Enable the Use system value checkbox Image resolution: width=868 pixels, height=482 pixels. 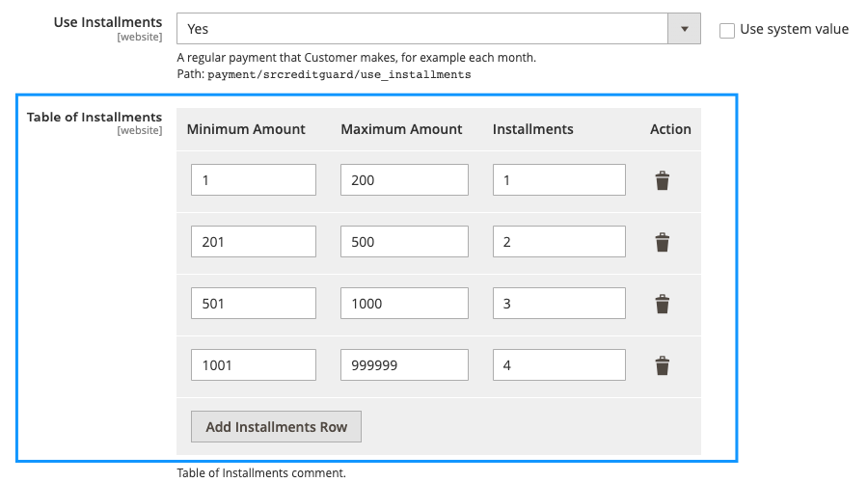(x=727, y=31)
